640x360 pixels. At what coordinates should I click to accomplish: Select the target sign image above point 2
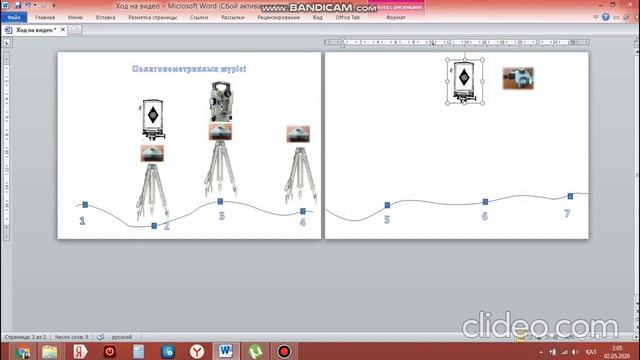(x=152, y=119)
